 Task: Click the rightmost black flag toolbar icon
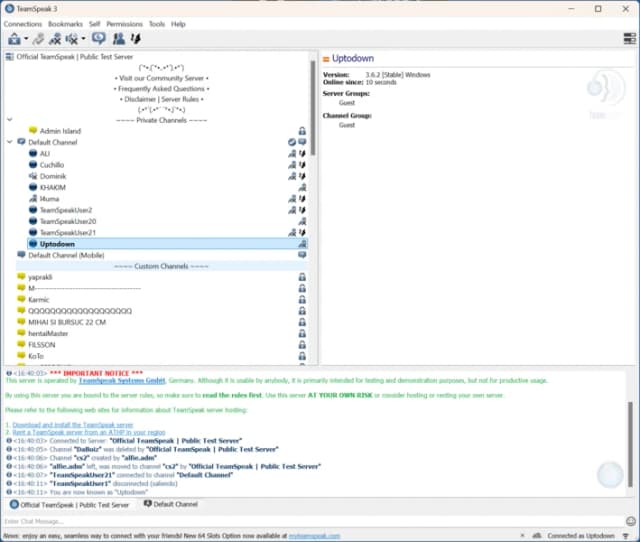[136, 39]
